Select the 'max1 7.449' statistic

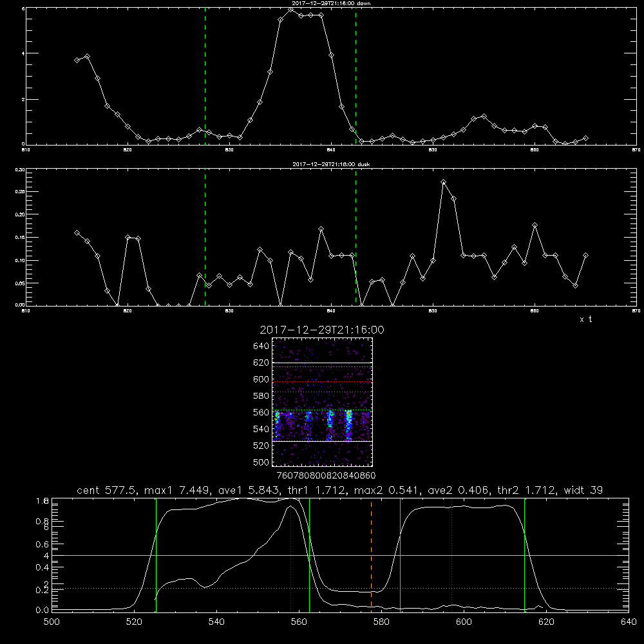coord(176,490)
